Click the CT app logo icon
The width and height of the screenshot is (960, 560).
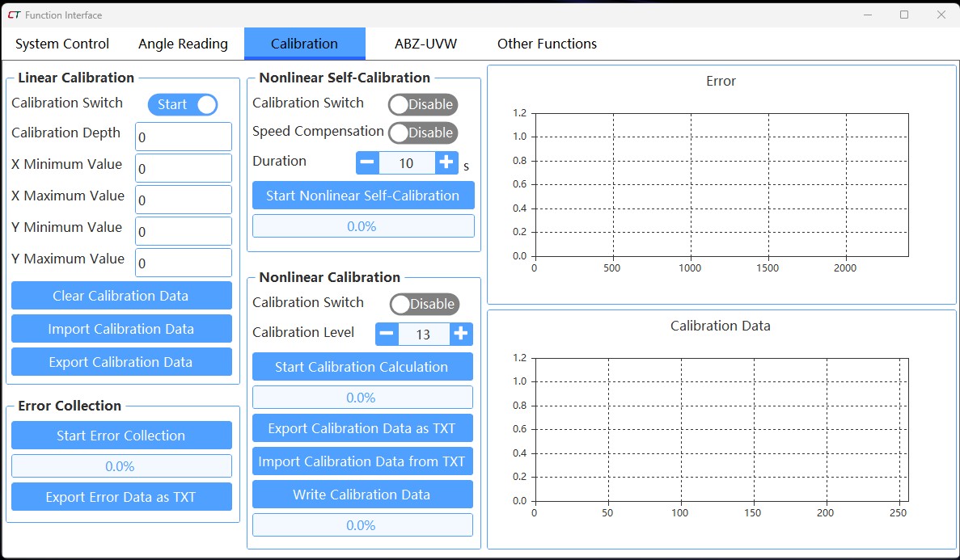14,15
